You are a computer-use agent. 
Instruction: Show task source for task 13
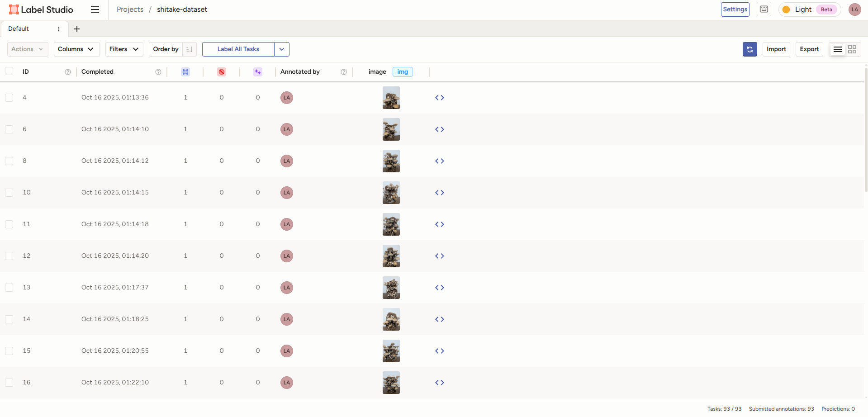click(440, 288)
